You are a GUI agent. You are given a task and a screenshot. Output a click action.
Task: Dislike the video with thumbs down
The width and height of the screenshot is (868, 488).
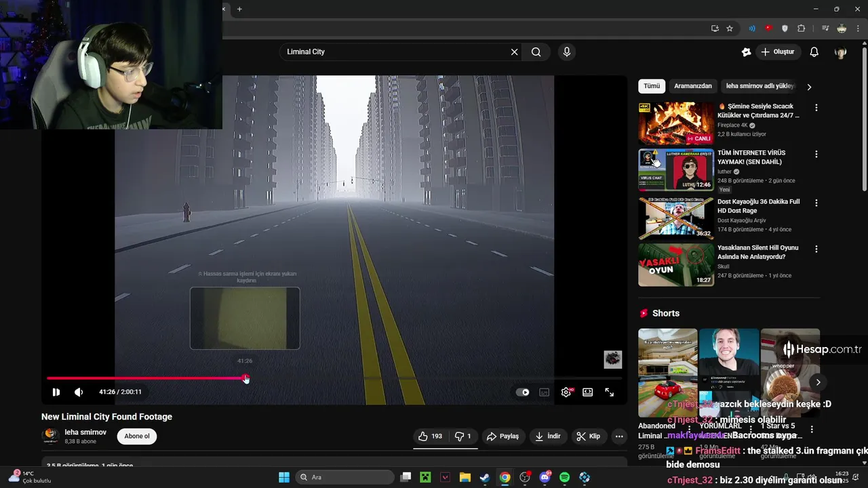pos(462,436)
